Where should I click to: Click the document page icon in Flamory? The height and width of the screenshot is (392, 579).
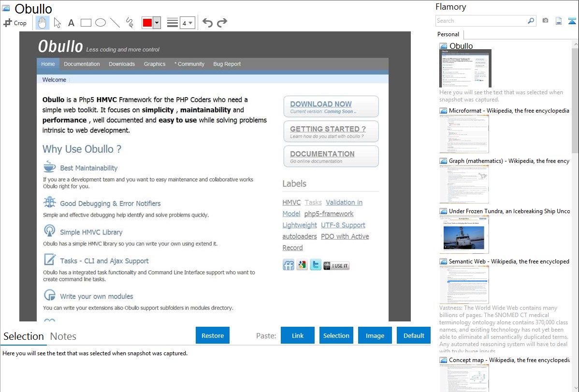pyautogui.click(x=559, y=21)
